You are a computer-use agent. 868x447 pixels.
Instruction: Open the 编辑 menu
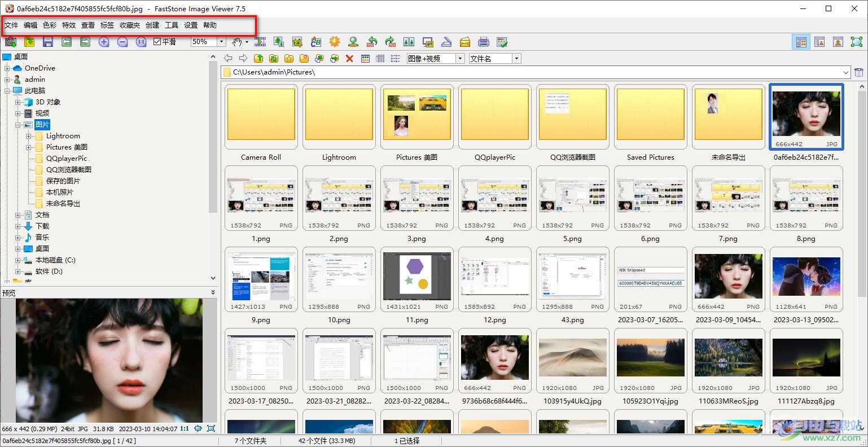point(30,25)
